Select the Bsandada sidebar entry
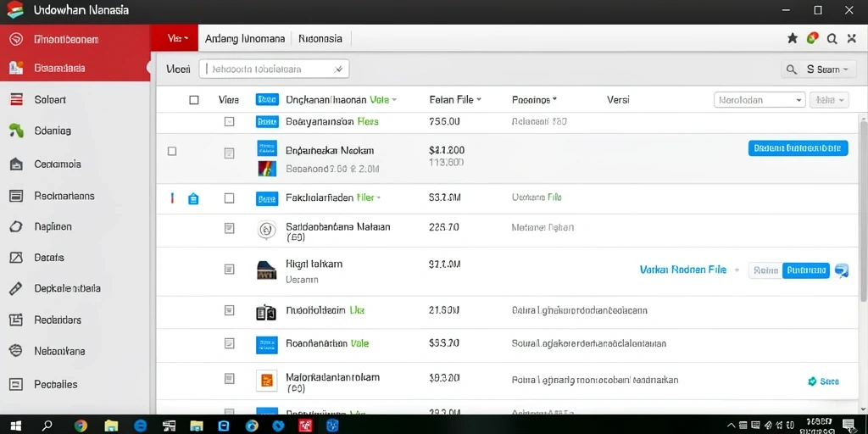 point(59,68)
